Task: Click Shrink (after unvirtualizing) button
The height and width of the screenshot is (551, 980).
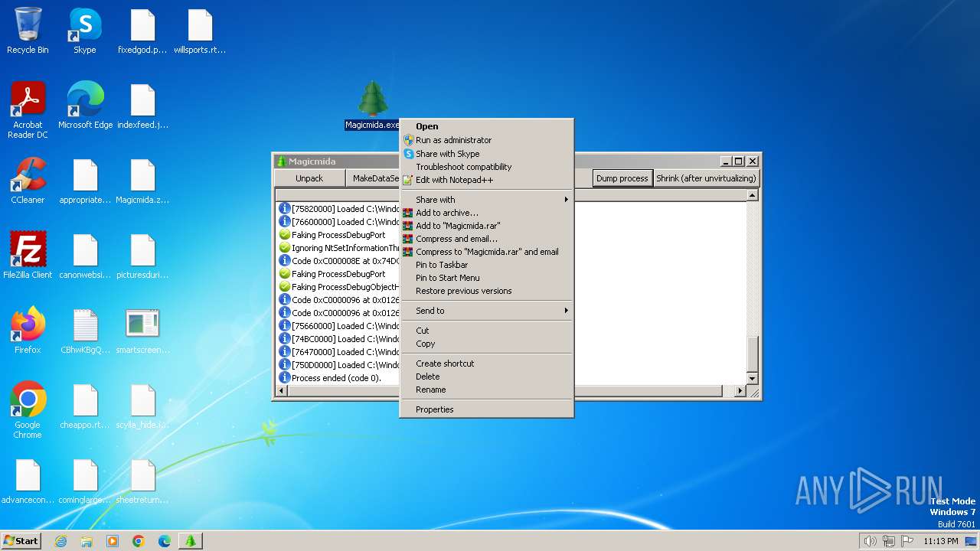Action: tap(706, 178)
